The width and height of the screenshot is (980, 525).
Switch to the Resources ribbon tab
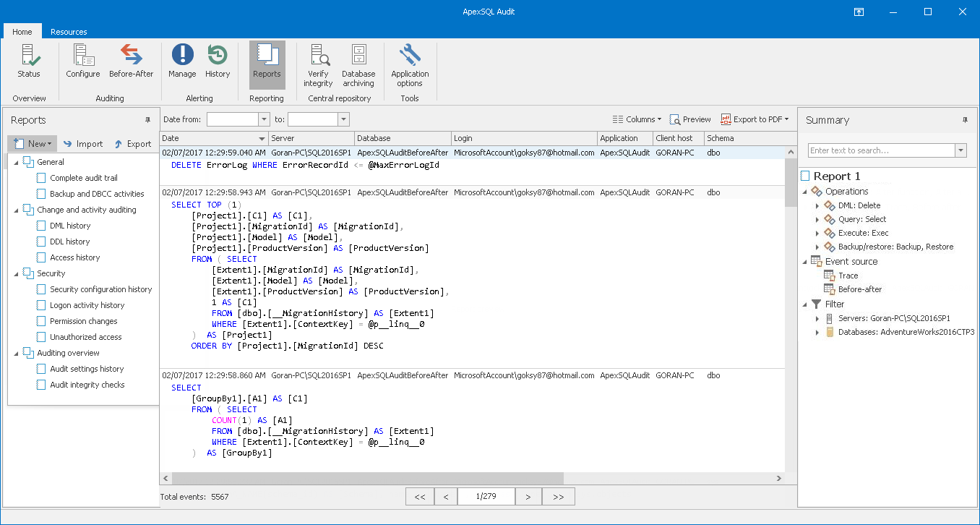(69, 32)
